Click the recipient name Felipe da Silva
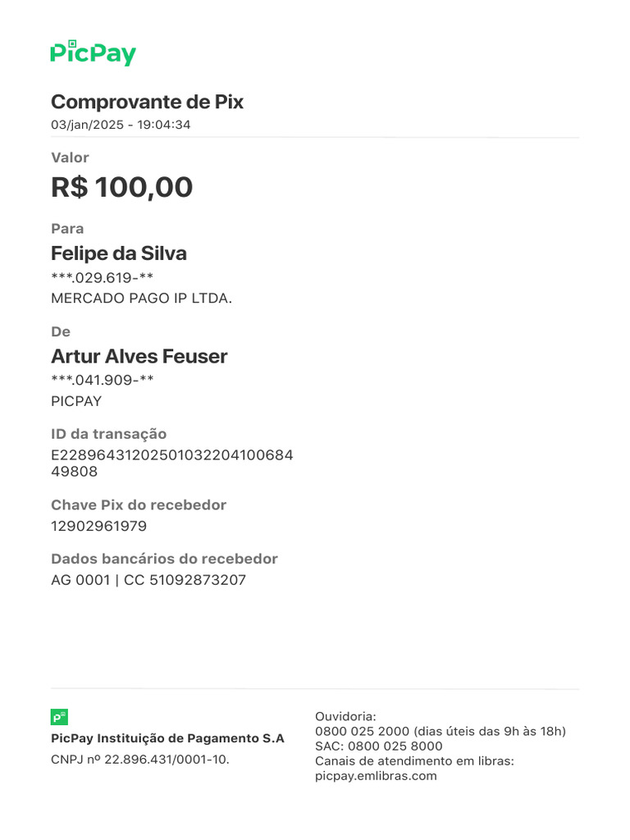The image size is (630, 840). point(119,253)
